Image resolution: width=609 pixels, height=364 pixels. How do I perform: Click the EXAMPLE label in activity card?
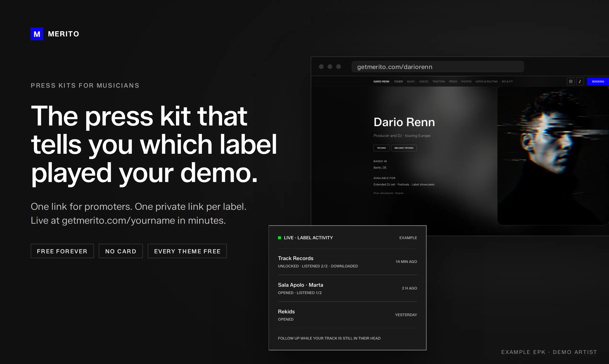[x=408, y=238]
